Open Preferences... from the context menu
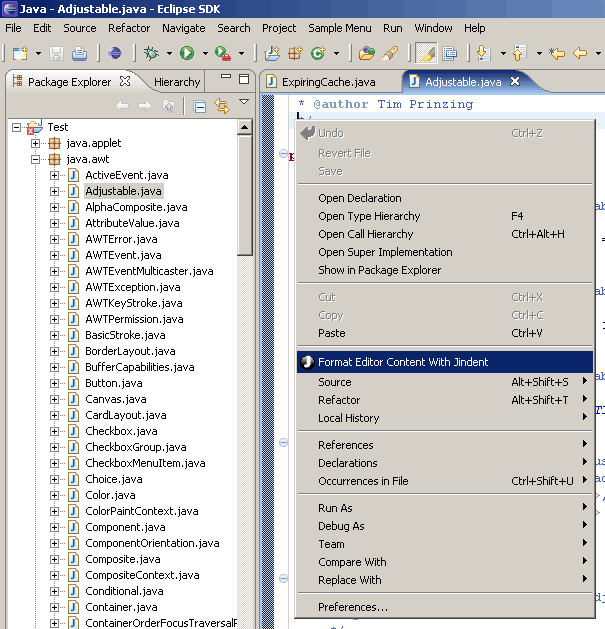Viewport: 605px width, 629px height. point(352,607)
